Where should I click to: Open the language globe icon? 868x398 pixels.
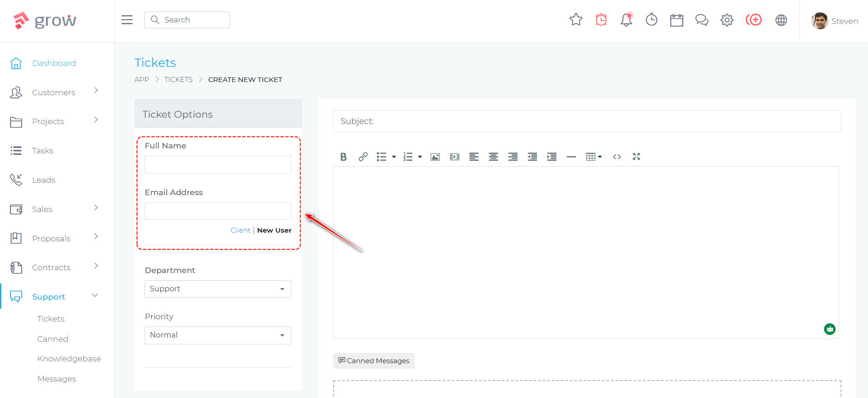[781, 20]
